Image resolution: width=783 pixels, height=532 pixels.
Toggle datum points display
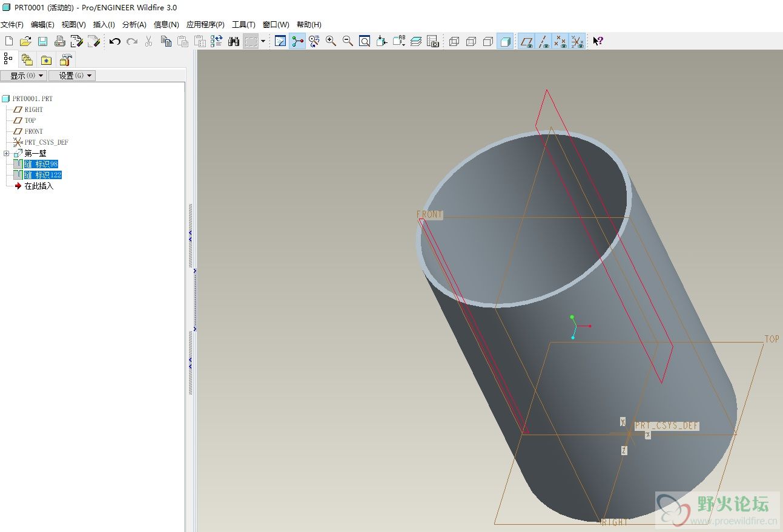point(561,41)
